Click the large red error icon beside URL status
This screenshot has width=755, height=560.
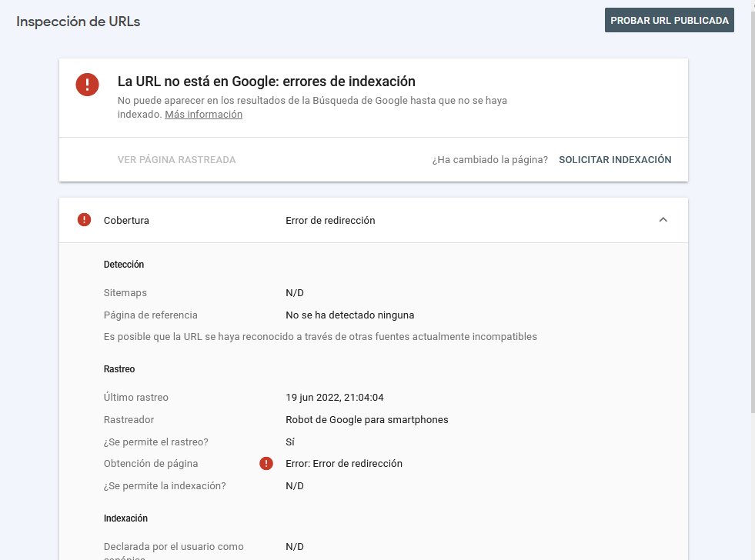tap(87, 85)
